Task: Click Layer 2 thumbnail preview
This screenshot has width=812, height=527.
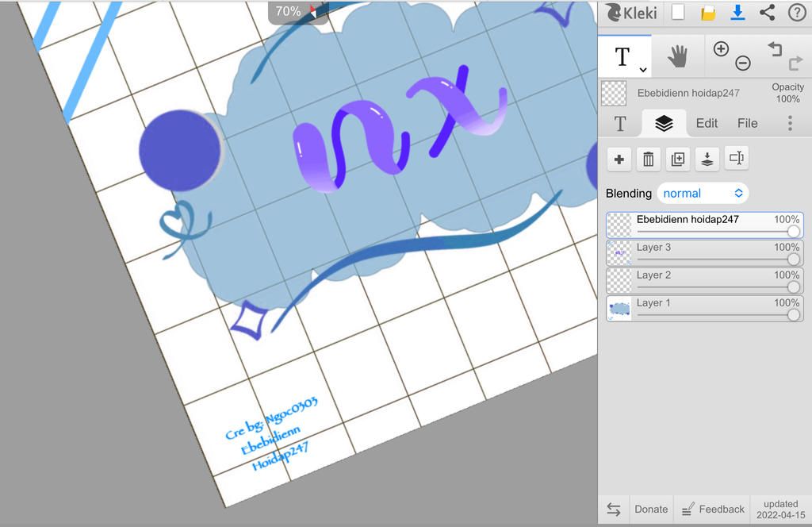Action: pyautogui.click(x=619, y=281)
